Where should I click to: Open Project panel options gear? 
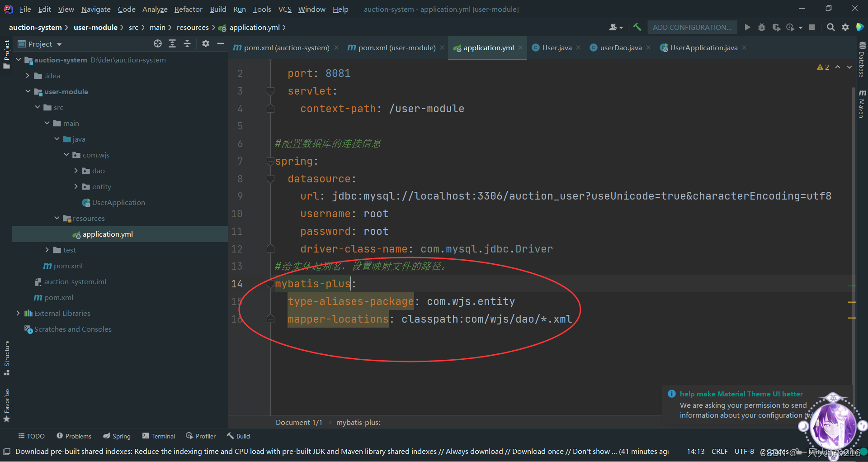tap(206, 43)
